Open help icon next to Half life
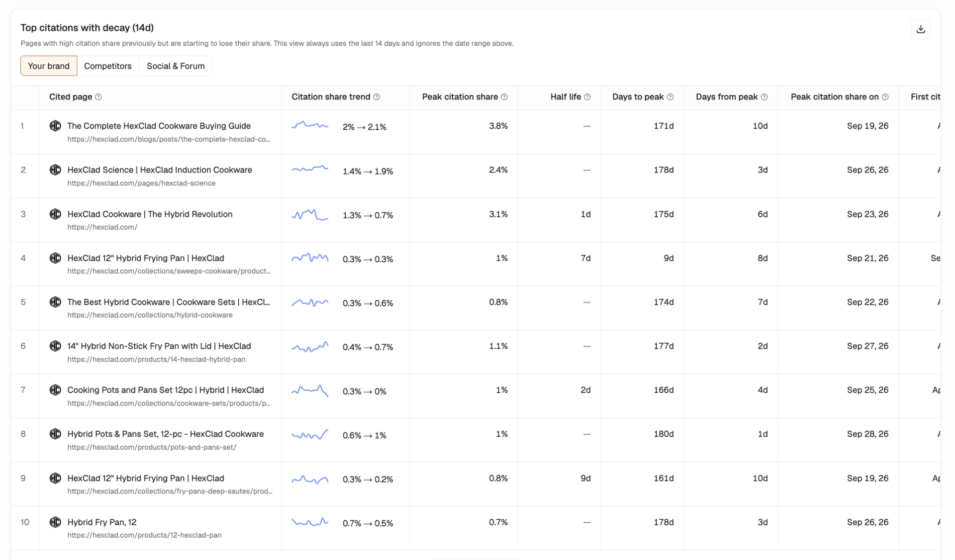 587,97
